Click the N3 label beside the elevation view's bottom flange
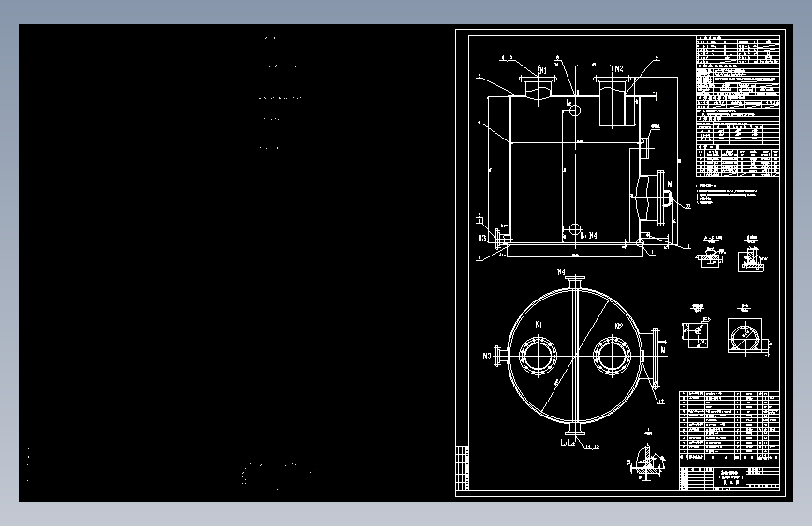 [482, 238]
